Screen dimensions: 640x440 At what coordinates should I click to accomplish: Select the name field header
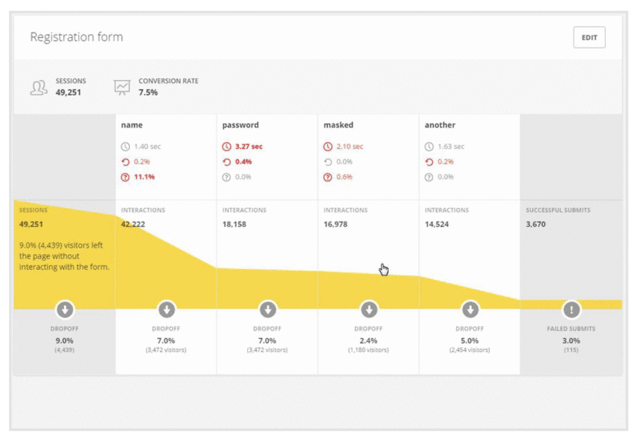(132, 125)
